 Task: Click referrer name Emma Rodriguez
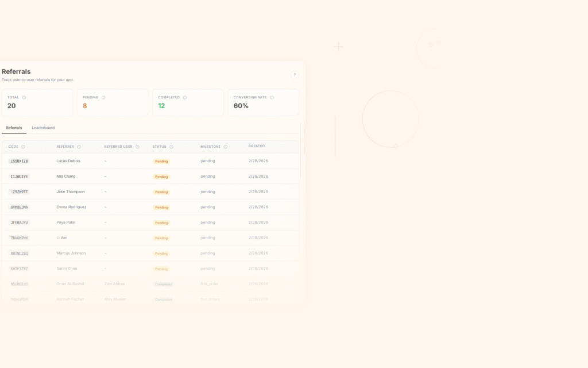[x=71, y=207]
